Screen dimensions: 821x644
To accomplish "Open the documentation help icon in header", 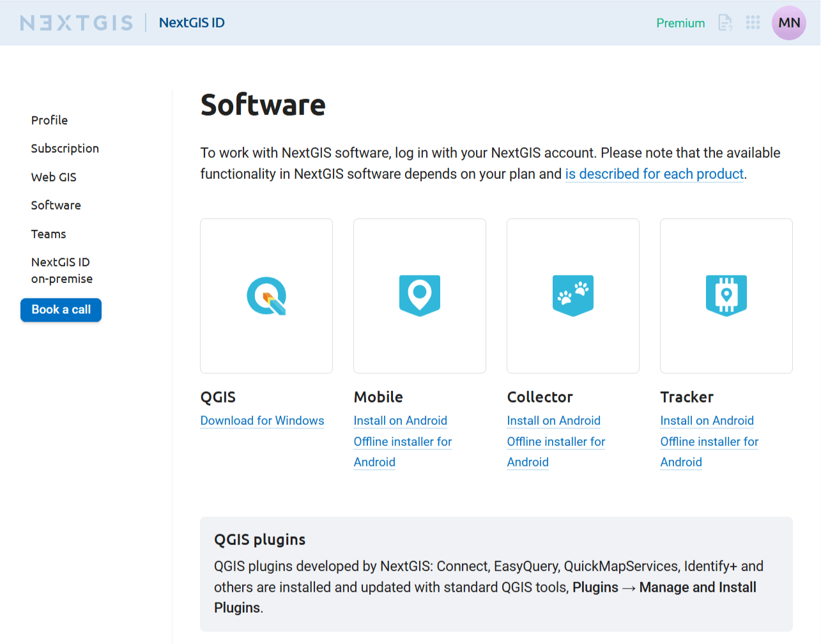I will point(725,23).
